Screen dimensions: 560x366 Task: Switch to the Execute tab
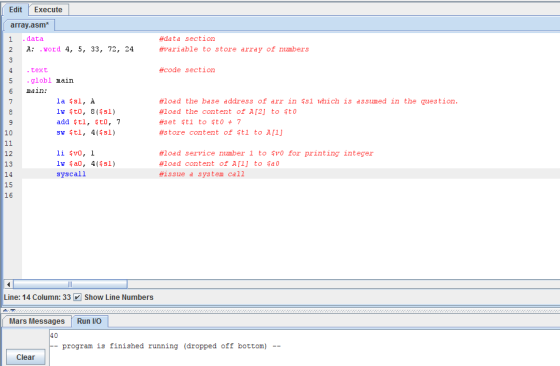[48, 10]
